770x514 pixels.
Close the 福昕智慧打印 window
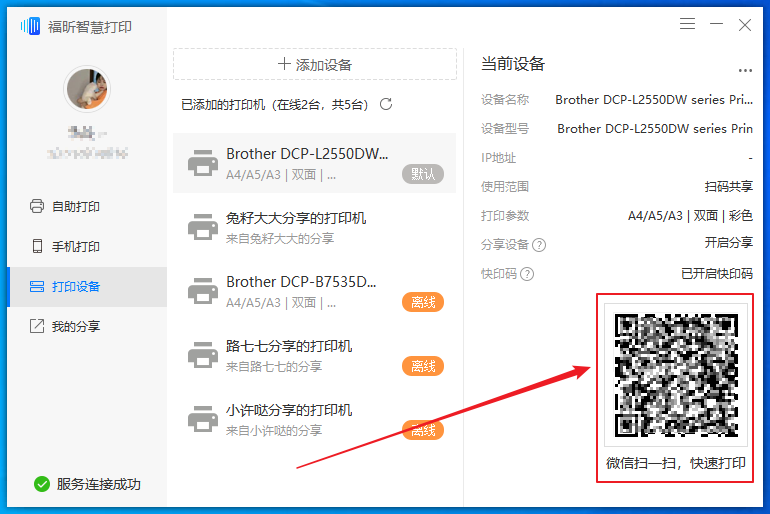pyautogui.click(x=745, y=25)
